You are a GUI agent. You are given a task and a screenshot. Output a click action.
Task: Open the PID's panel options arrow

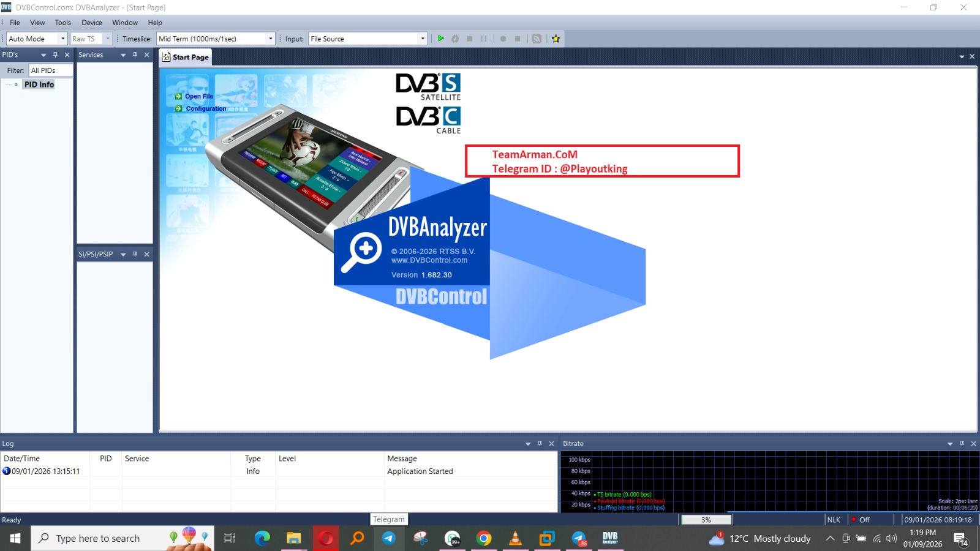tap(43, 55)
